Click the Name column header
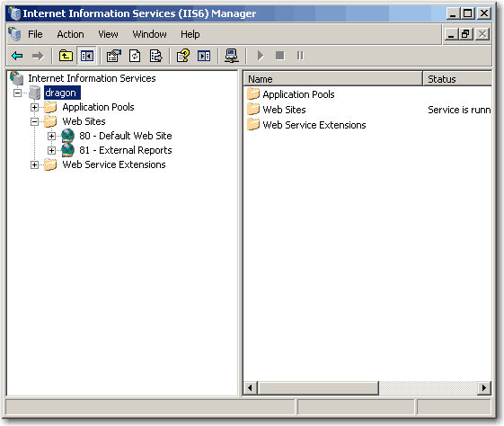This screenshot has width=504, height=426. tap(332, 79)
